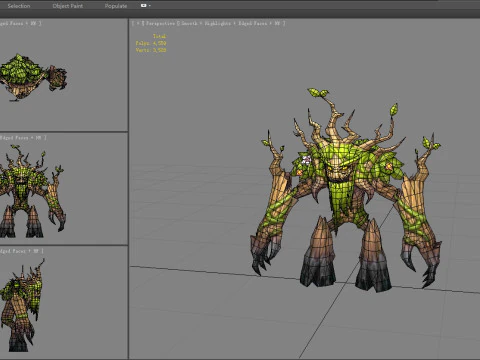Click the ribbon display toggle icon beside Populate
This screenshot has width=480, height=360.
[x=144, y=6]
